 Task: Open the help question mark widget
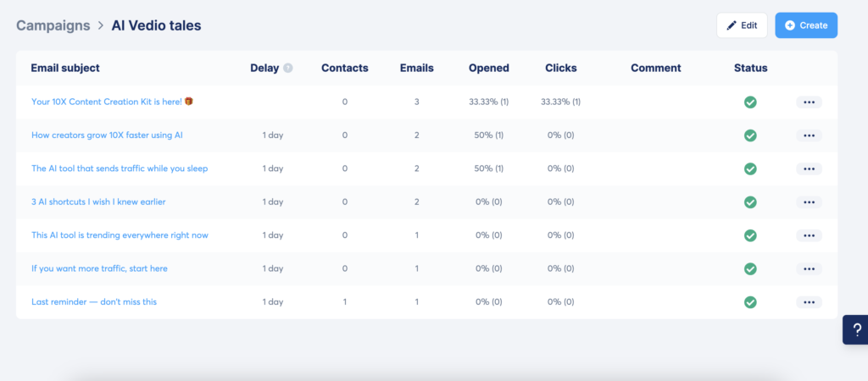coord(856,329)
